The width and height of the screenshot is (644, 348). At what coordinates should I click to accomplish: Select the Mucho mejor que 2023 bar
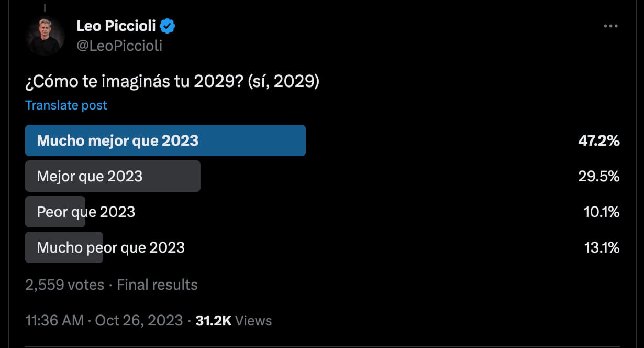(x=165, y=140)
